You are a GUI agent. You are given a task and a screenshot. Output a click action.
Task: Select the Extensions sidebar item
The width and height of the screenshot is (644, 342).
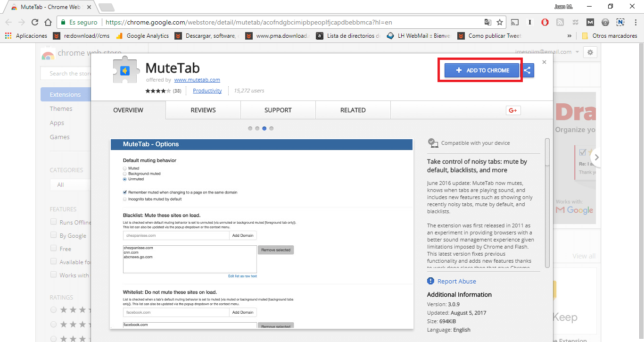click(x=66, y=94)
